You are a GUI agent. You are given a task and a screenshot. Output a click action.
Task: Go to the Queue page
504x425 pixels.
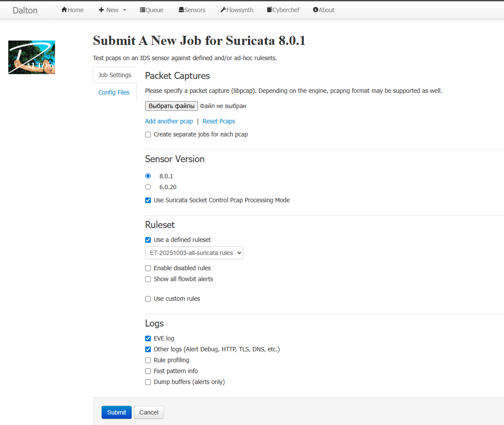(151, 10)
